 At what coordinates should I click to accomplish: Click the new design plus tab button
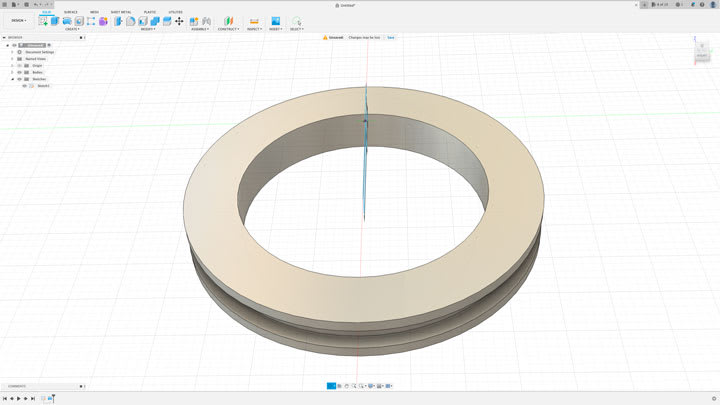coord(644,5)
